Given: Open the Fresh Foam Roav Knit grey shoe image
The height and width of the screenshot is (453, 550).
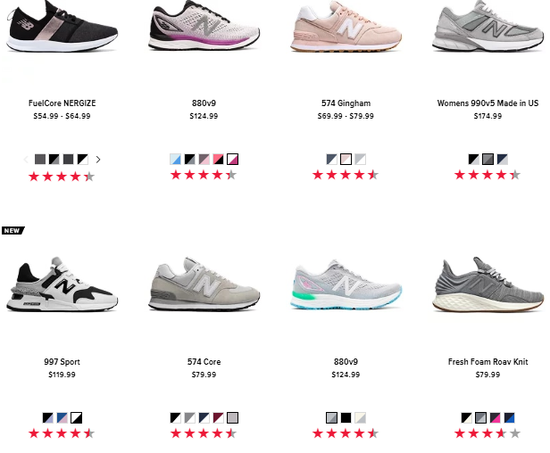Looking at the screenshot, I should click(488, 285).
